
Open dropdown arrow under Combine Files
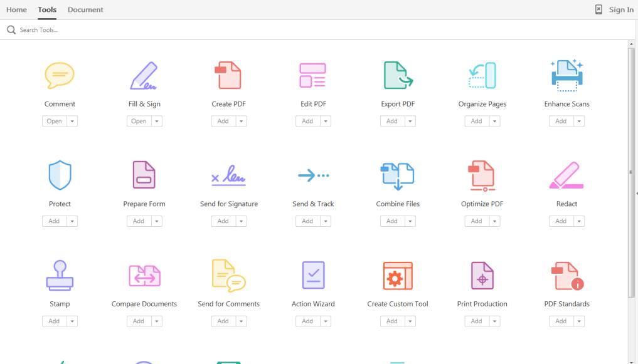[410, 221]
